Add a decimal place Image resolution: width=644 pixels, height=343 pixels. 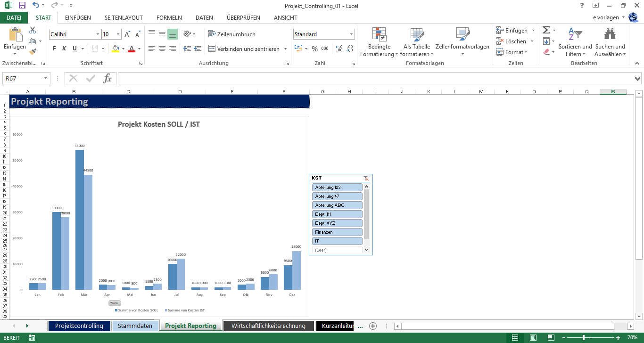[339, 49]
